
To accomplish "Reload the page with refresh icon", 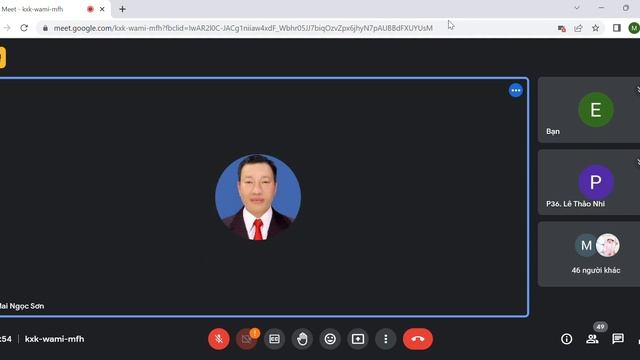I will click(24, 28).
